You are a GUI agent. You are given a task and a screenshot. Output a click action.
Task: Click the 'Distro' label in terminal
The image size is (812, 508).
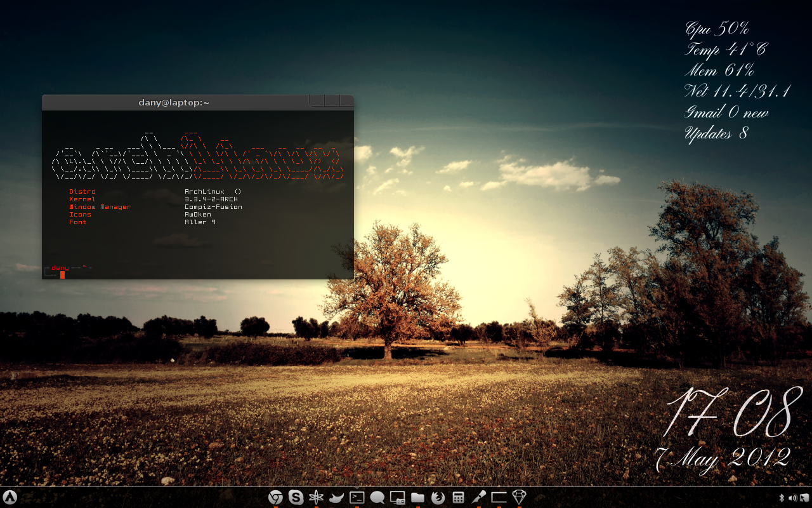click(82, 192)
